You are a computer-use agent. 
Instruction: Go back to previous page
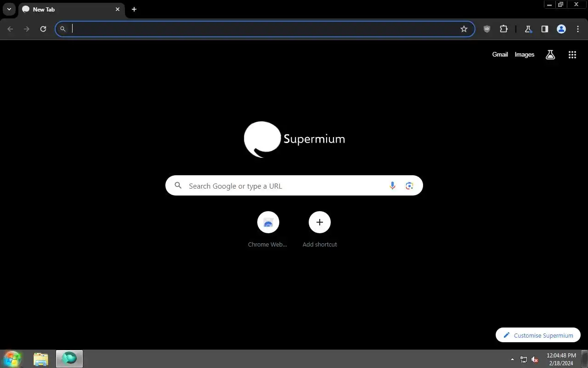coord(11,29)
